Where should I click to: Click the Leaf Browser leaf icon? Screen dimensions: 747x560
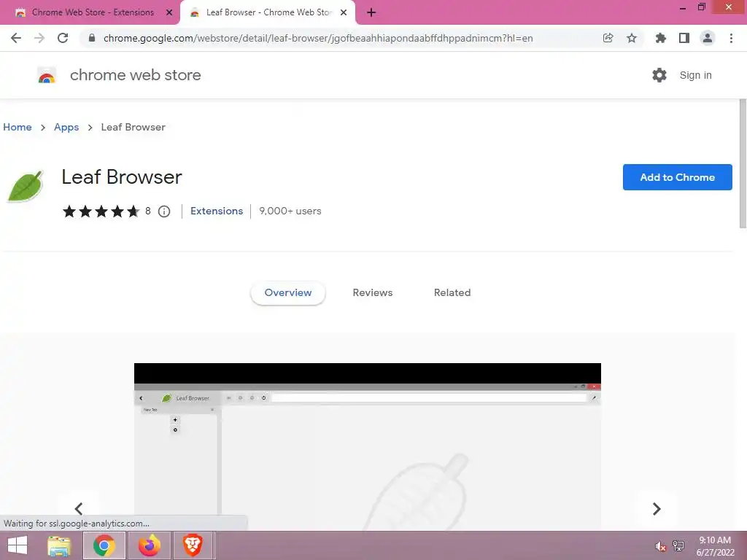pos(26,186)
